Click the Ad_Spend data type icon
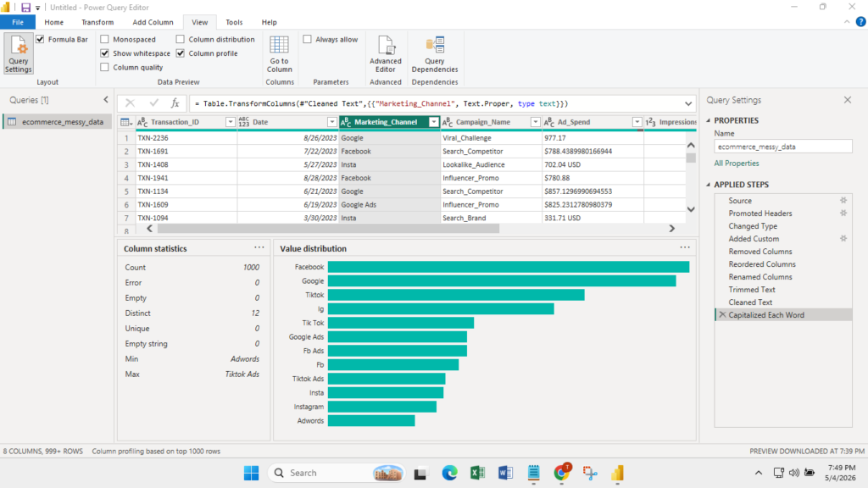 click(549, 122)
